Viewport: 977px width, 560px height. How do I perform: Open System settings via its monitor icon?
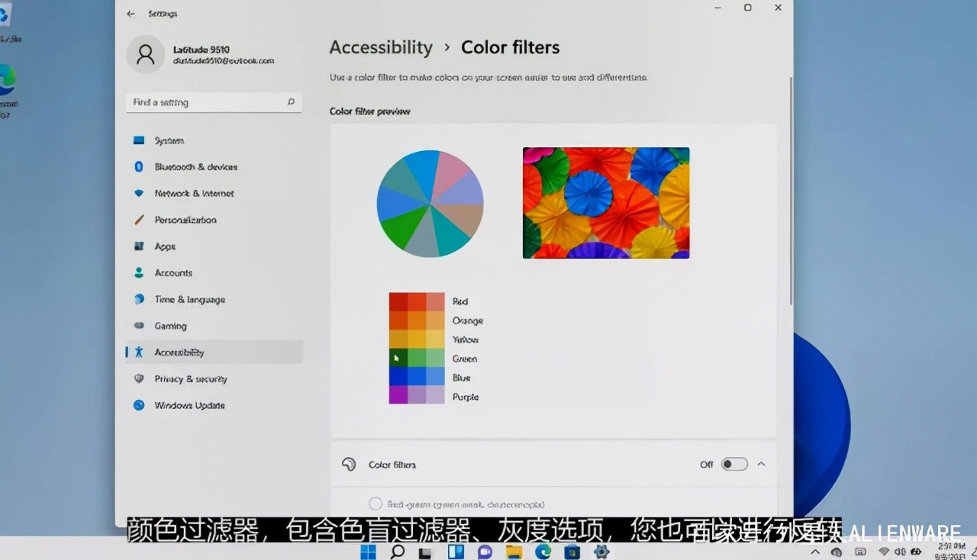pyautogui.click(x=139, y=140)
